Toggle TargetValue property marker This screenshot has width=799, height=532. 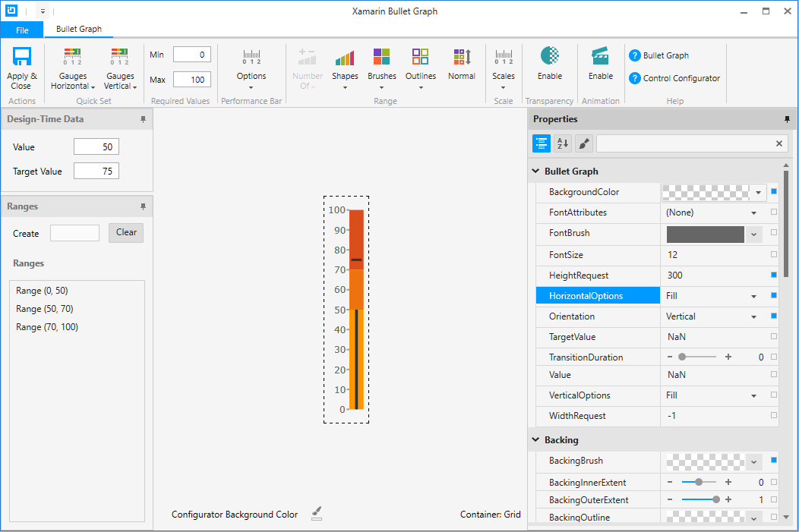(774, 336)
